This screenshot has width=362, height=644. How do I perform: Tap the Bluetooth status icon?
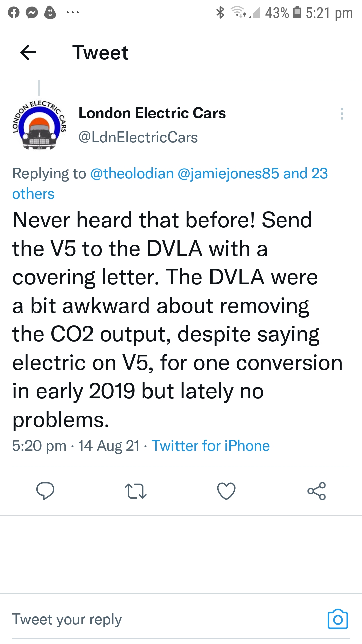(220, 13)
